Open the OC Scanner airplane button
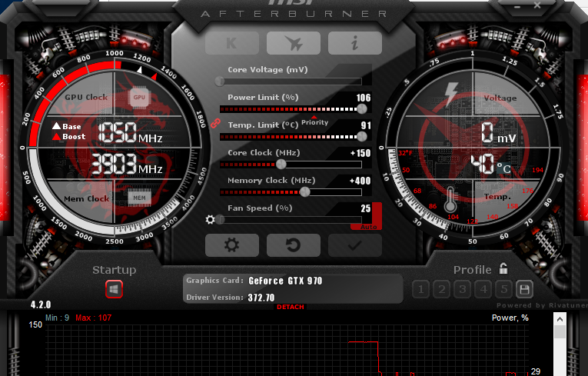588x376 pixels. coord(294,43)
